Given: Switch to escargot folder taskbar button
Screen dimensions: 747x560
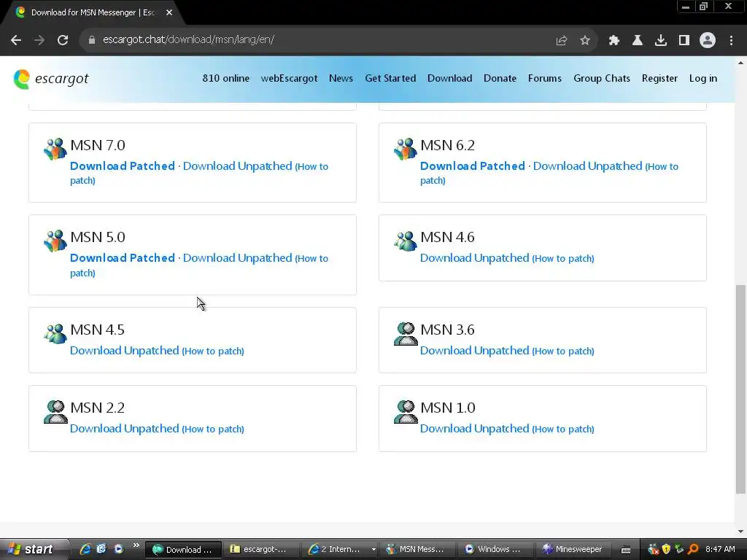Looking at the screenshot, I should coord(262,550).
